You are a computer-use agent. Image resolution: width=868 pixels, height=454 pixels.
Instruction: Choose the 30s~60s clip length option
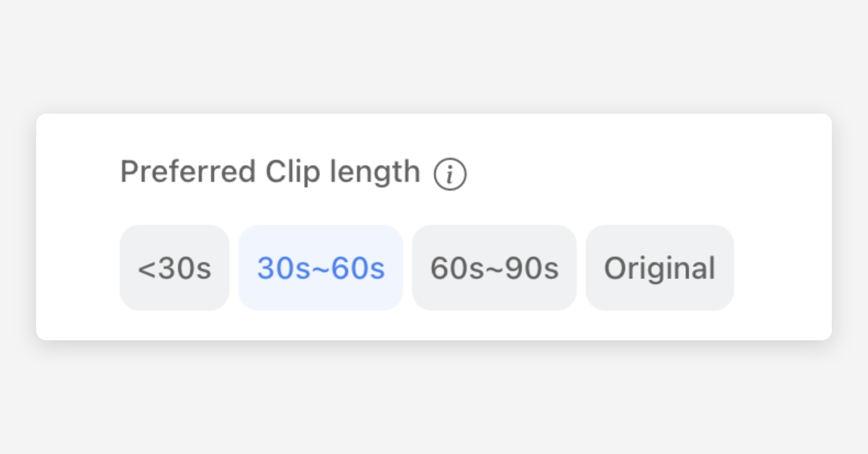tap(320, 268)
